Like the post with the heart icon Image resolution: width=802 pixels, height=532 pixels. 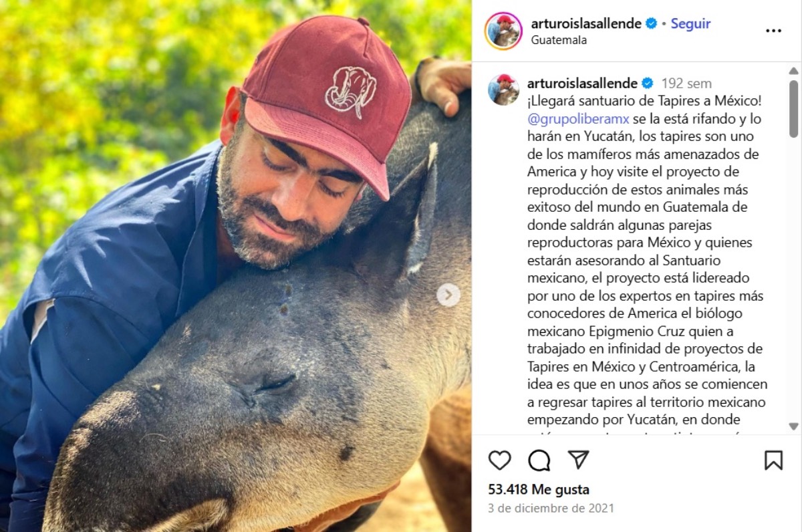(x=499, y=460)
